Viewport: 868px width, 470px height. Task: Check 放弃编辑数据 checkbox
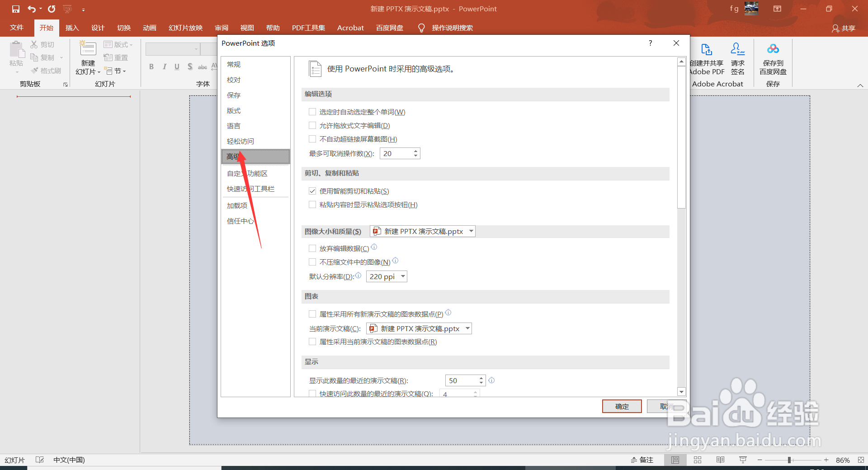(312, 248)
